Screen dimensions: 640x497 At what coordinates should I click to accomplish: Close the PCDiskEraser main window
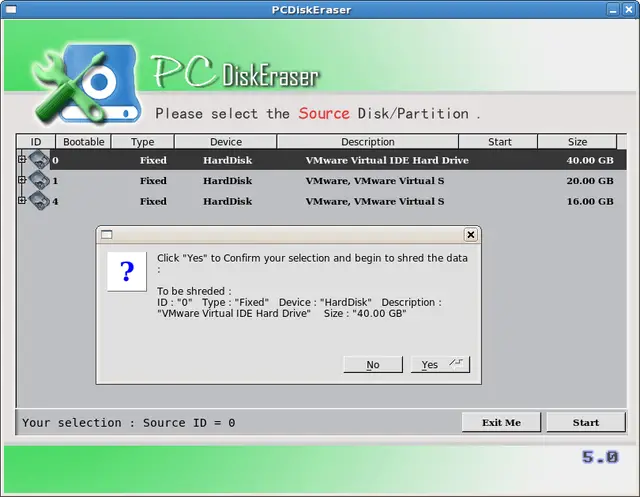click(x=629, y=9)
